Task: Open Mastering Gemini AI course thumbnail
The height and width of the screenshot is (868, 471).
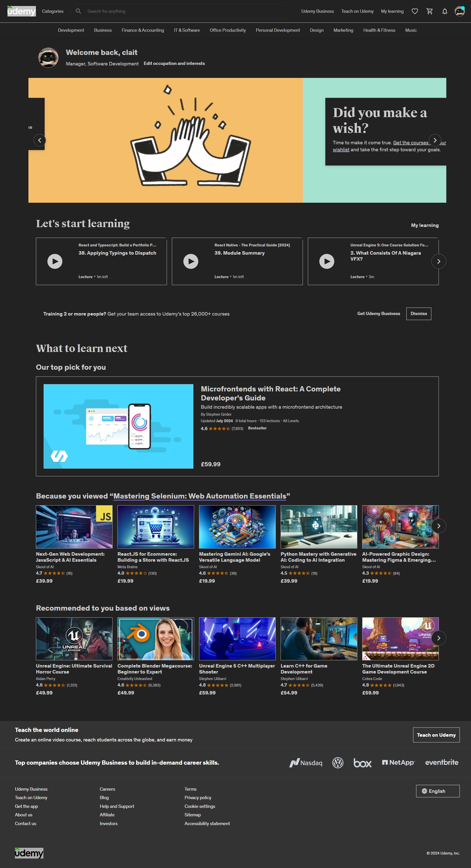Action: pyautogui.click(x=237, y=527)
